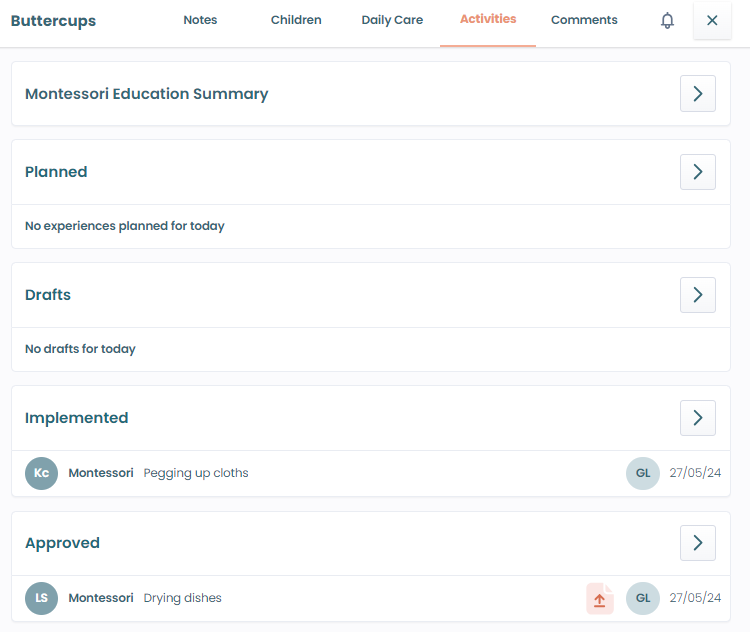Click the LS avatar on Drying dishes
The height and width of the screenshot is (632, 750).
coord(41,598)
